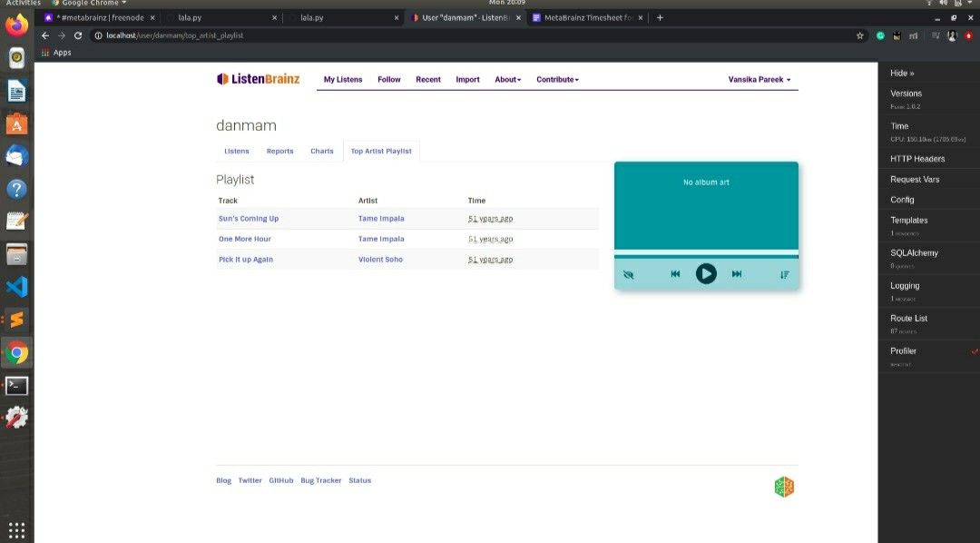The height and width of the screenshot is (543, 980).
Task: Open the Vansika Pareek user menu
Action: coord(759,79)
